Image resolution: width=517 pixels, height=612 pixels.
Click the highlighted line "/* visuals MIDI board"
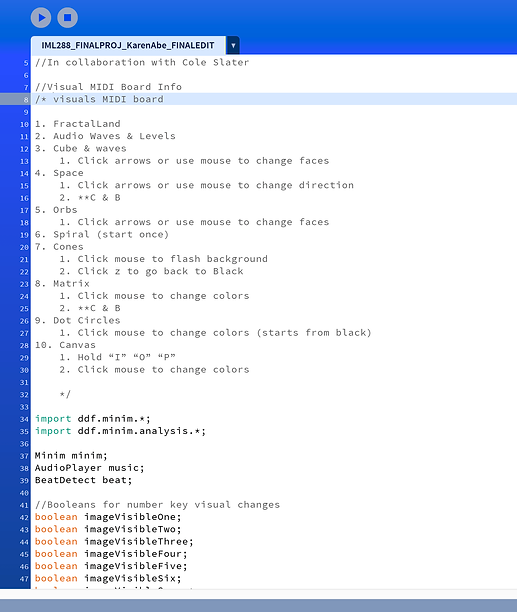(x=99, y=99)
